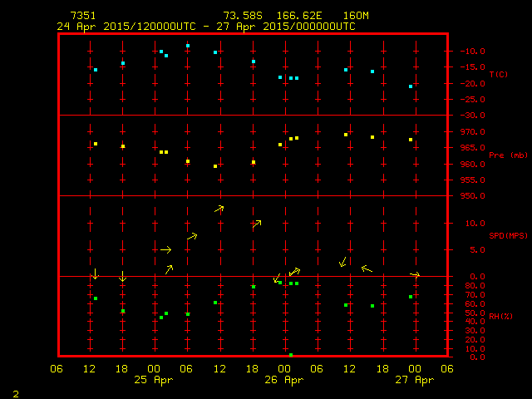532x399 pixels.
Task: Click the highest cyan temperature data point
Action: pos(188,46)
